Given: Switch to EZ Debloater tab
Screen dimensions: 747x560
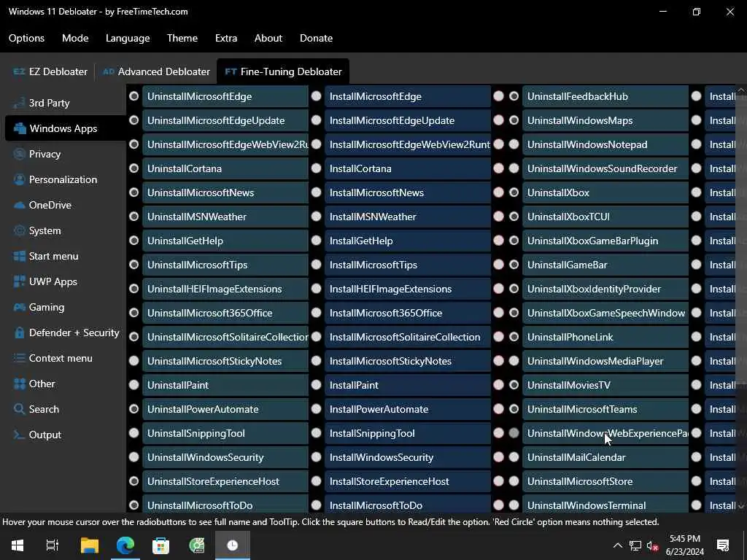Looking at the screenshot, I should coord(50,71).
